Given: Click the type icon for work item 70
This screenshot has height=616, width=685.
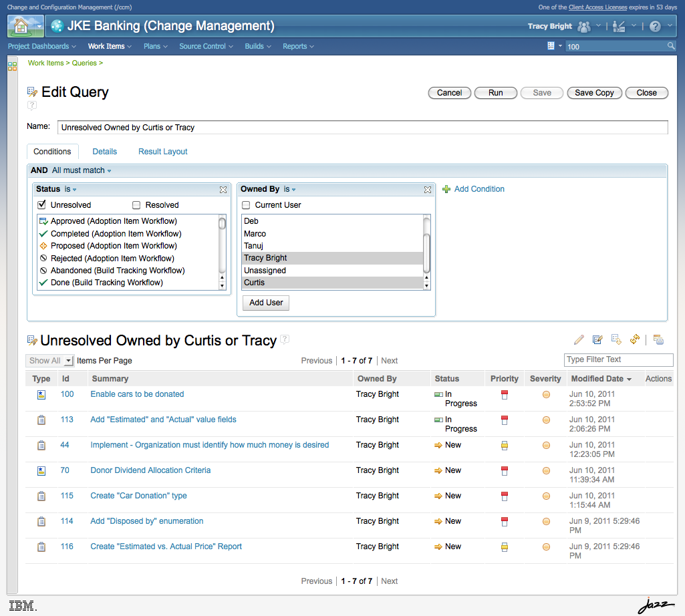Looking at the screenshot, I should (41, 471).
